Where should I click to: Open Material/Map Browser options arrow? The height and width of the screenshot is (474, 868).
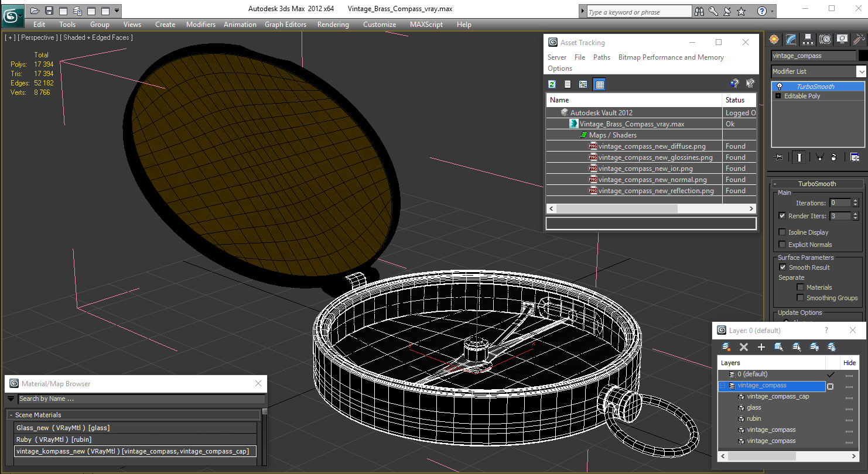coord(11,399)
